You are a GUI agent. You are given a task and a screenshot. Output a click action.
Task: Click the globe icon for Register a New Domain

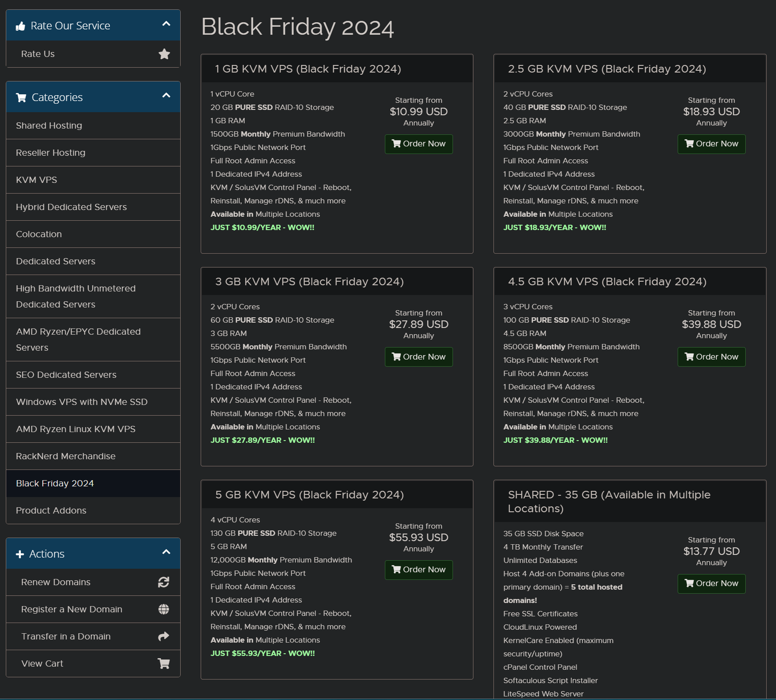(164, 609)
